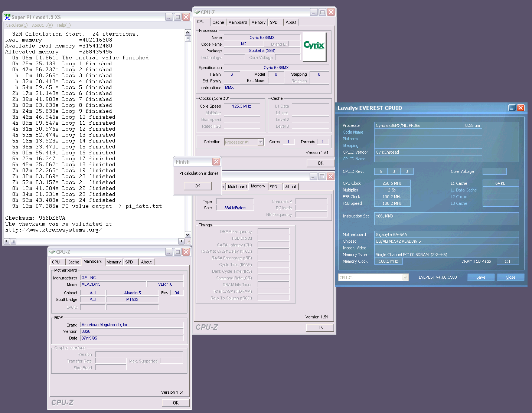Click the L2 Cache link in EVEREST

(459, 197)
